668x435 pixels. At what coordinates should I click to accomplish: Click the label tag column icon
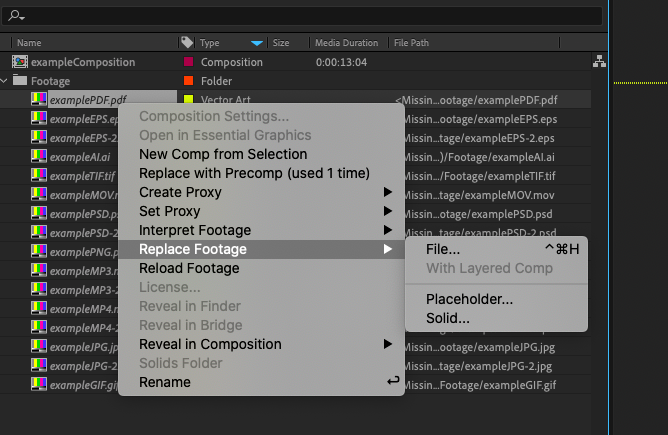point(187,42)
